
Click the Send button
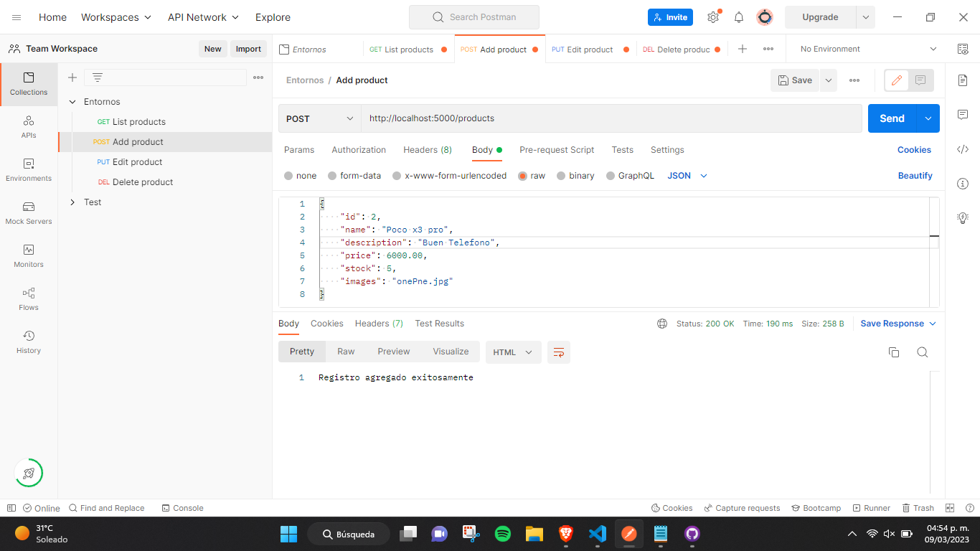(892, 118)
